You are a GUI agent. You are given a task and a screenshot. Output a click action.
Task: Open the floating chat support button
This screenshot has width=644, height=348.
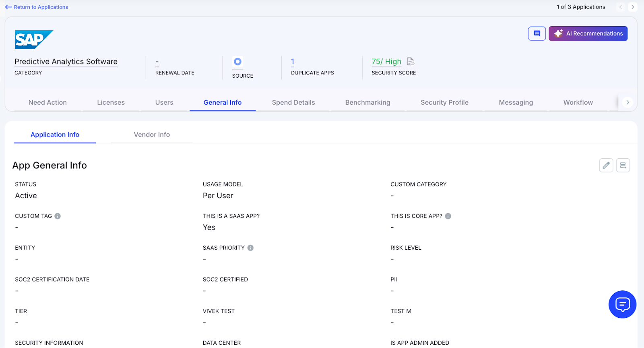click(622, 304)
